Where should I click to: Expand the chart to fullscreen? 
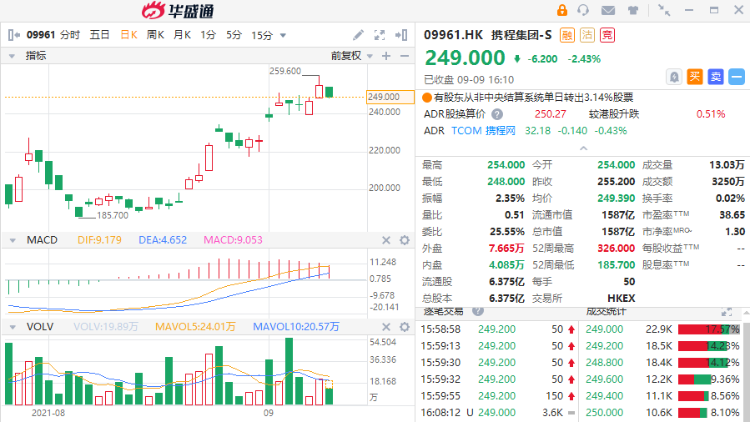click(x=379, y=35)
